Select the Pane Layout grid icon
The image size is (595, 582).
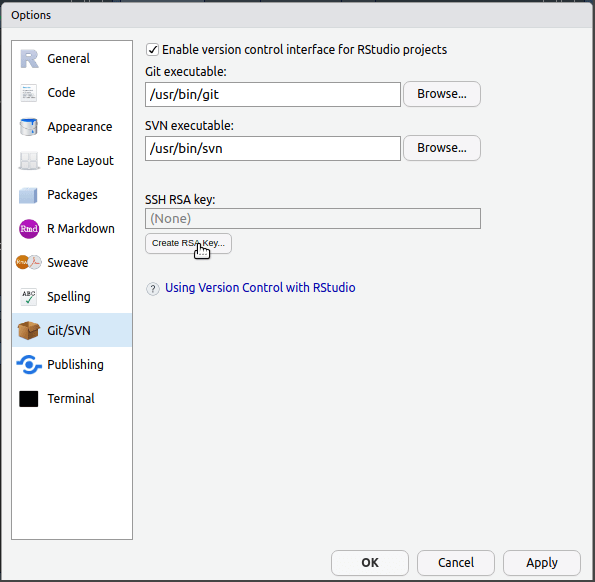[x=29, y=161]
